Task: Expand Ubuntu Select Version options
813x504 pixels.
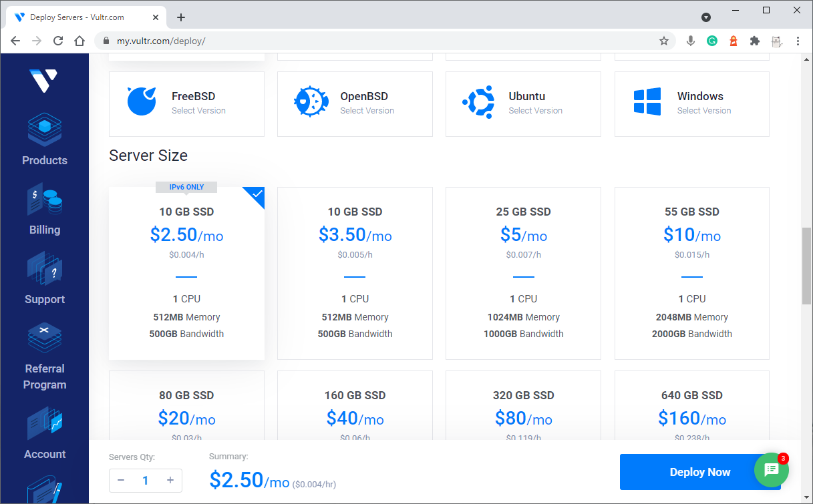Action: coord(523,104)
